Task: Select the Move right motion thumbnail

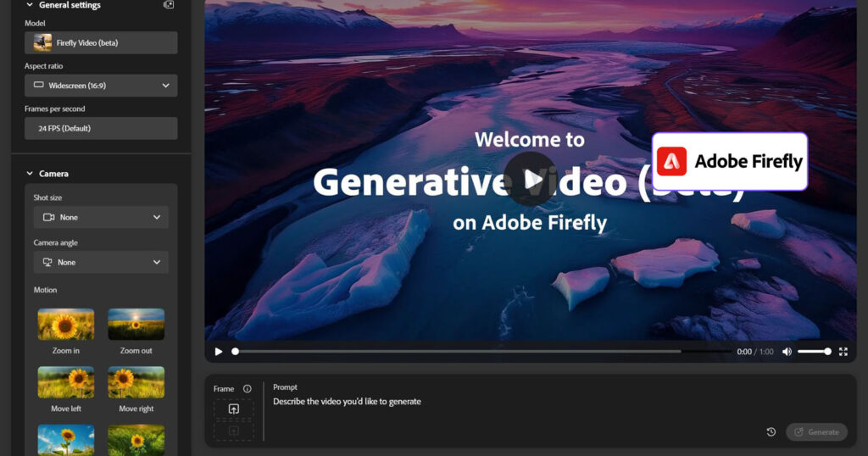Action: point(136,382)
